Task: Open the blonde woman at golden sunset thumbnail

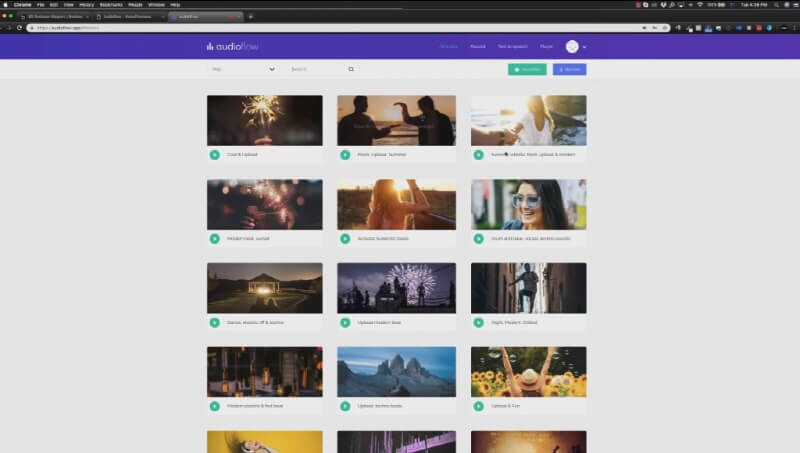Action: pyautogui.click(x=396, y=204)
